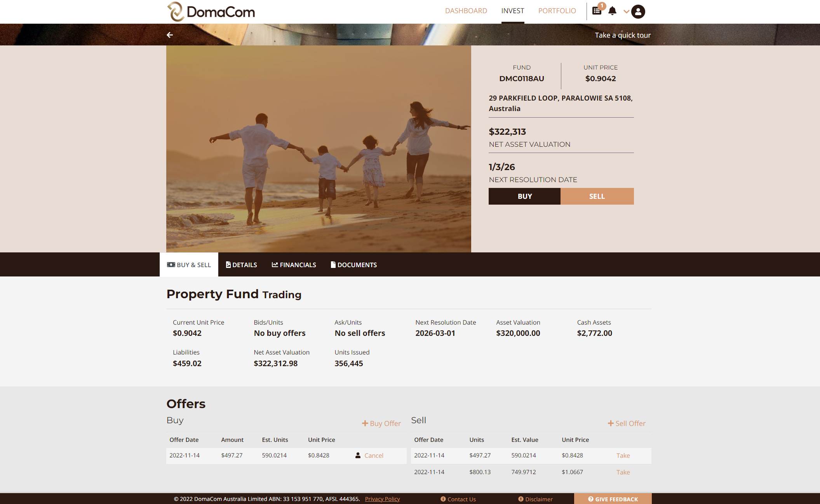Image resolution: width=820 pixels, height=504 pixels.
Task: Click the $459.02 Liabilities value
Action: (x=187, y=363)
